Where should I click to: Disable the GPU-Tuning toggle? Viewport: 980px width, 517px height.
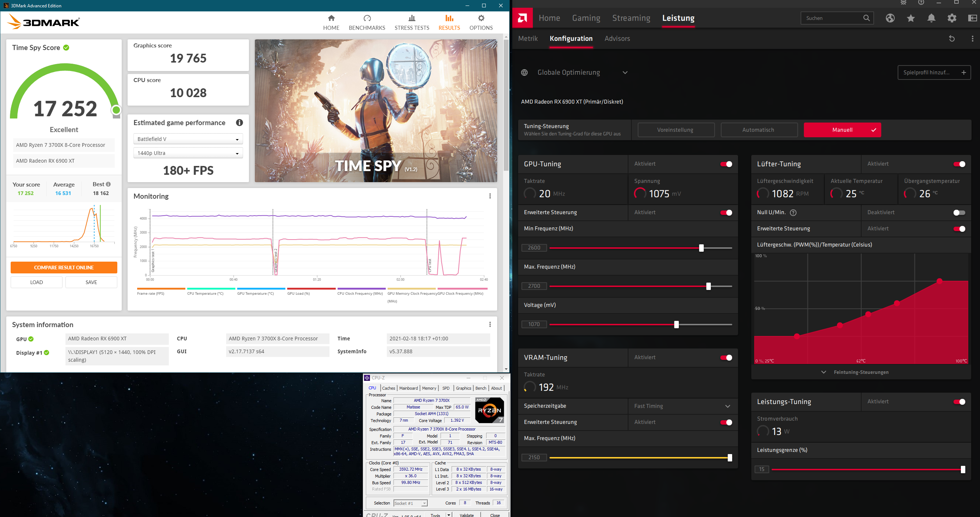point(726,164)
